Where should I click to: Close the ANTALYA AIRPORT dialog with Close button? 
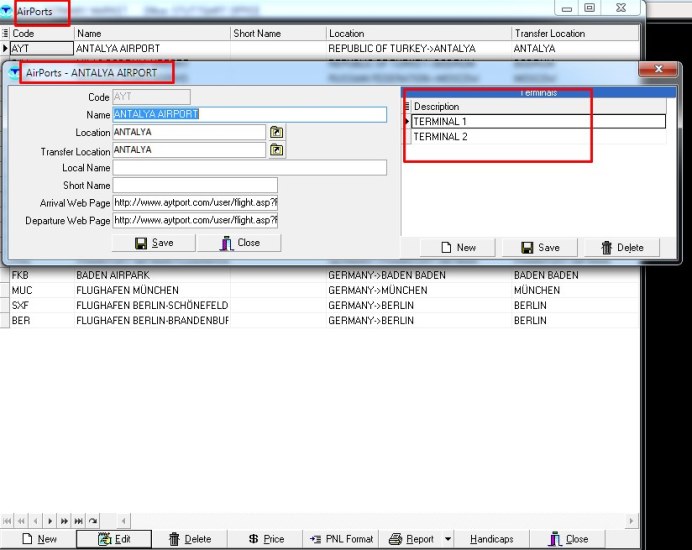[x=239, y=243]
